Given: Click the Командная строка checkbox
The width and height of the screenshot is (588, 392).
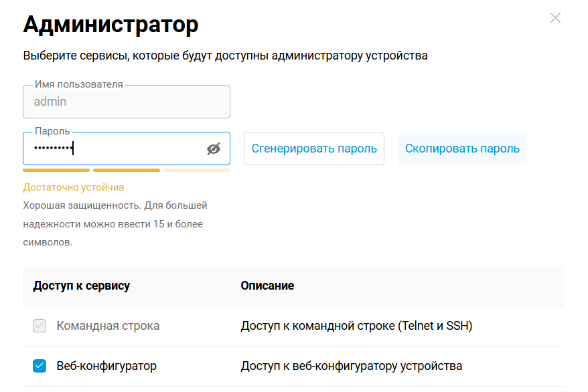Looking at the screenshot, I should tap(40, 326).
